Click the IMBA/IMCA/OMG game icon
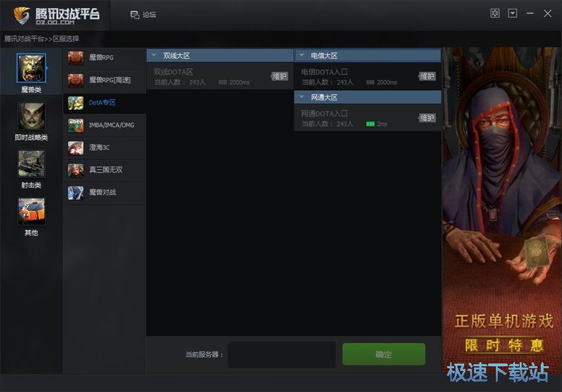The height and width of the screenshot is (392, 562). coord(75,126)
